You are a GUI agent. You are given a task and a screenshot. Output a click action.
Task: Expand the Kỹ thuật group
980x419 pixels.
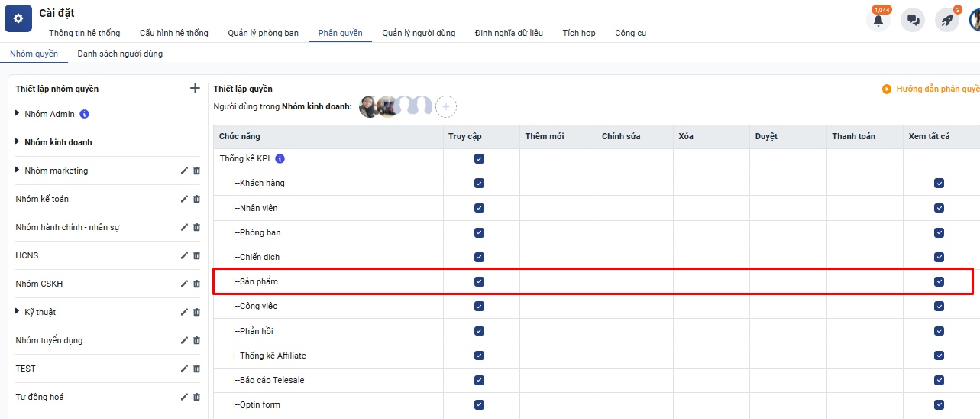tap(18, 312)
